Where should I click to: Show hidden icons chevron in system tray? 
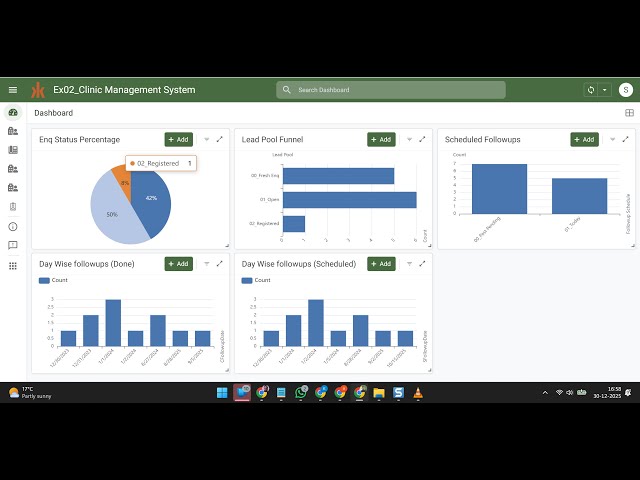(545, 393)
